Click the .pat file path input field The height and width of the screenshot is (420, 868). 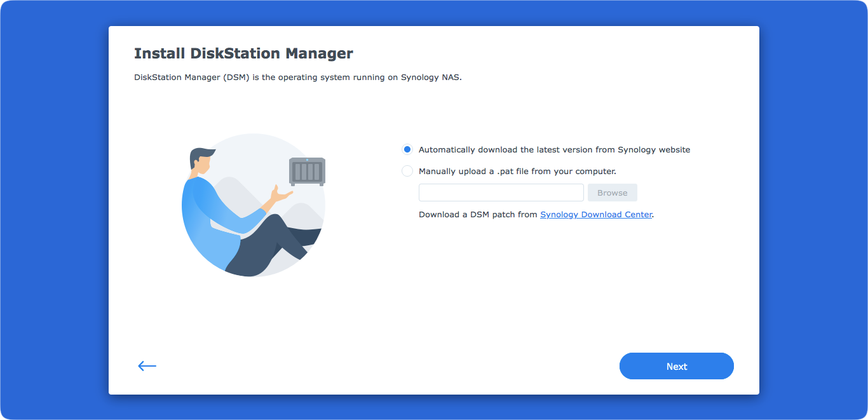(501, 193)
